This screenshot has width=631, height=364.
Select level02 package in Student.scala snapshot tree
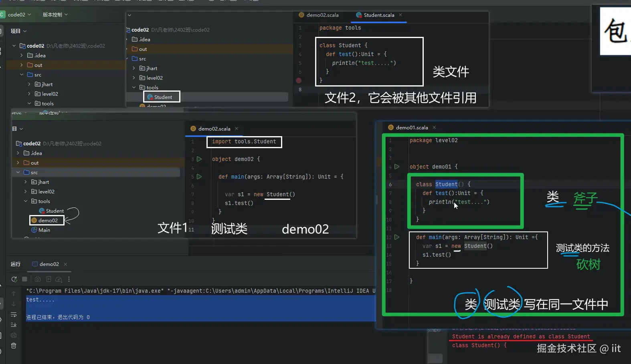(151, 78)
